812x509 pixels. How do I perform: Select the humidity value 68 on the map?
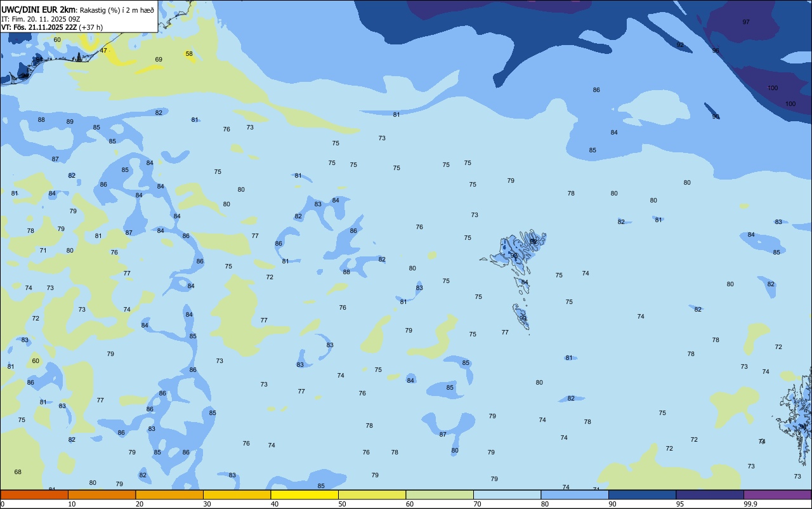pos(18,472)
